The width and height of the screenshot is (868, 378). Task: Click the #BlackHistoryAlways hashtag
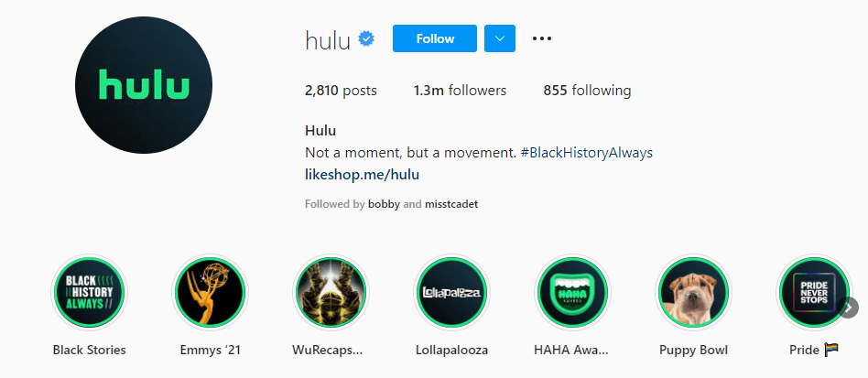(587, 153)
